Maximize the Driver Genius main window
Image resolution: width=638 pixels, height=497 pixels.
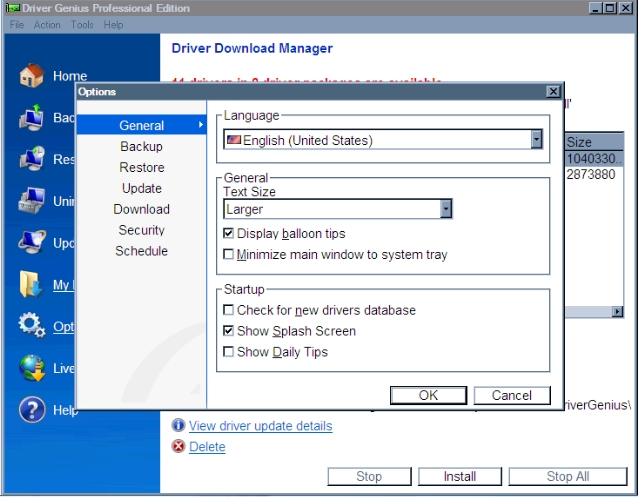(610, 8)
